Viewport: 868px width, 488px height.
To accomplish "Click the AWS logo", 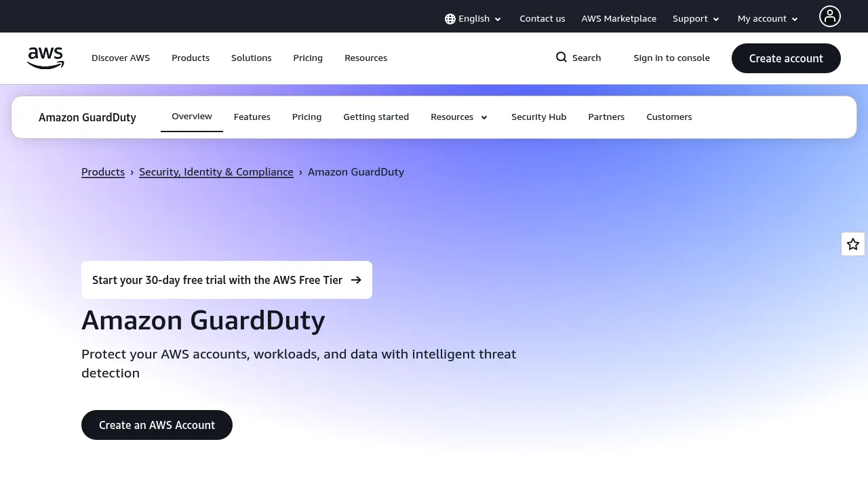I will (x=45, y=58).
